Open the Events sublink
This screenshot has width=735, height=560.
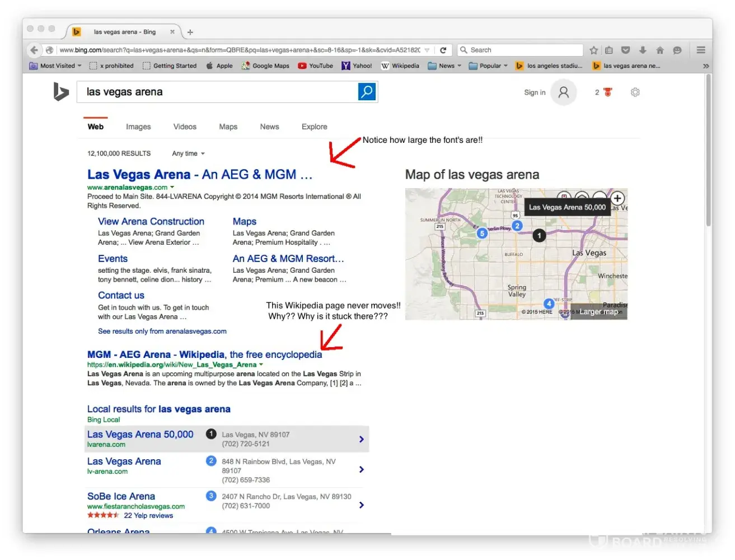click(x=113, y=259)
